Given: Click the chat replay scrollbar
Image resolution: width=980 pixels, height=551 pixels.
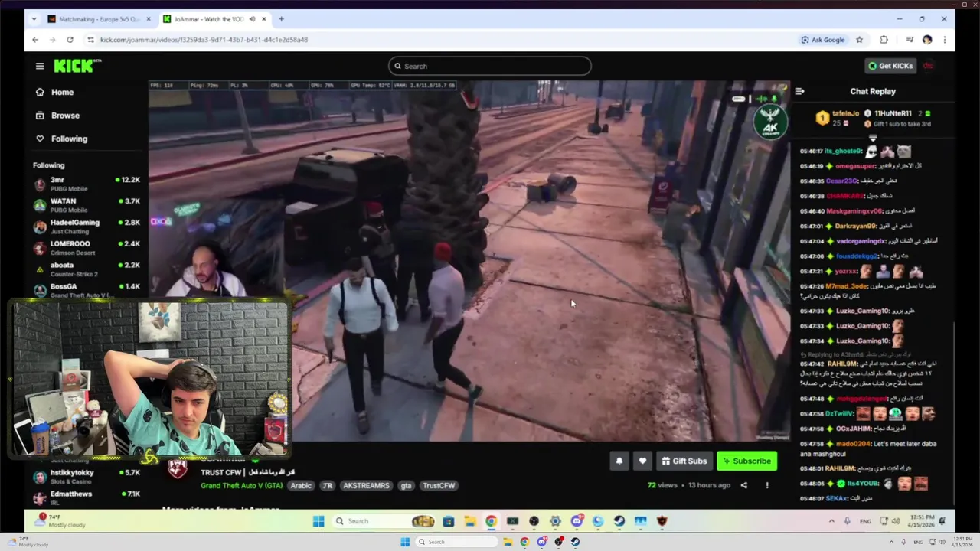Looking at the screenshot, I should pyautogui.click(x=953, y=413).
